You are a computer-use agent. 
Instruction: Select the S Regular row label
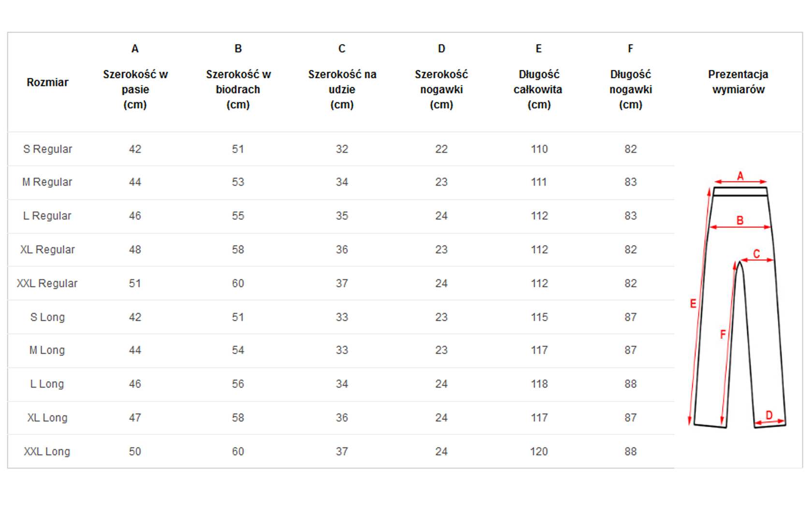pyautogui.click(x=47, y=149)
